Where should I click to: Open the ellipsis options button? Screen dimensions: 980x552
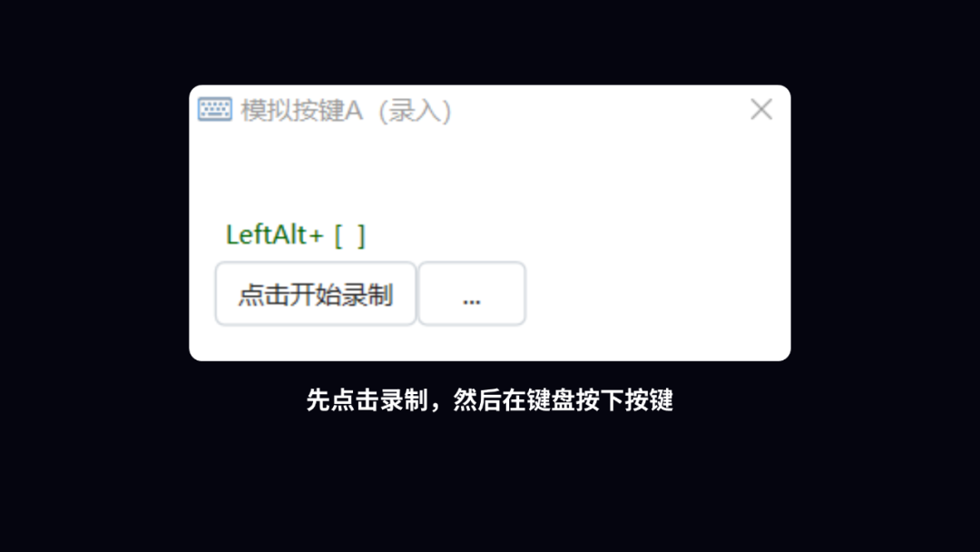pos(472,294)
